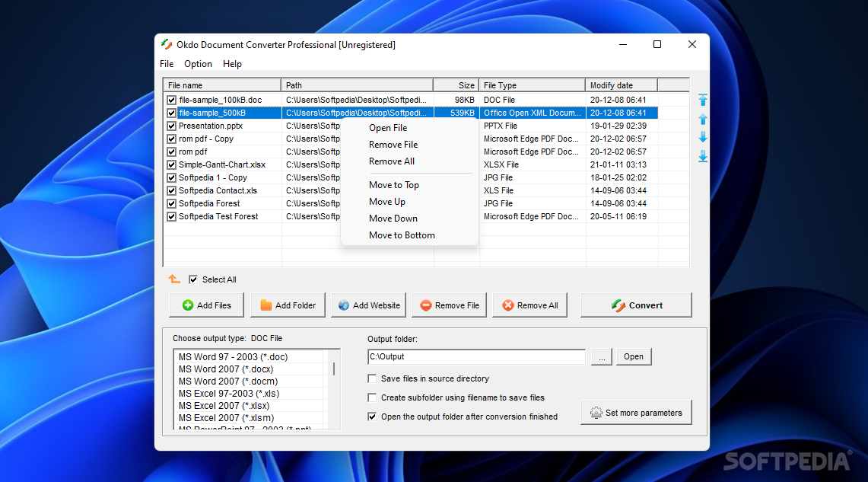868x482 pixels.
Task: Enable Save files in source directory
Action: (372, 378)
